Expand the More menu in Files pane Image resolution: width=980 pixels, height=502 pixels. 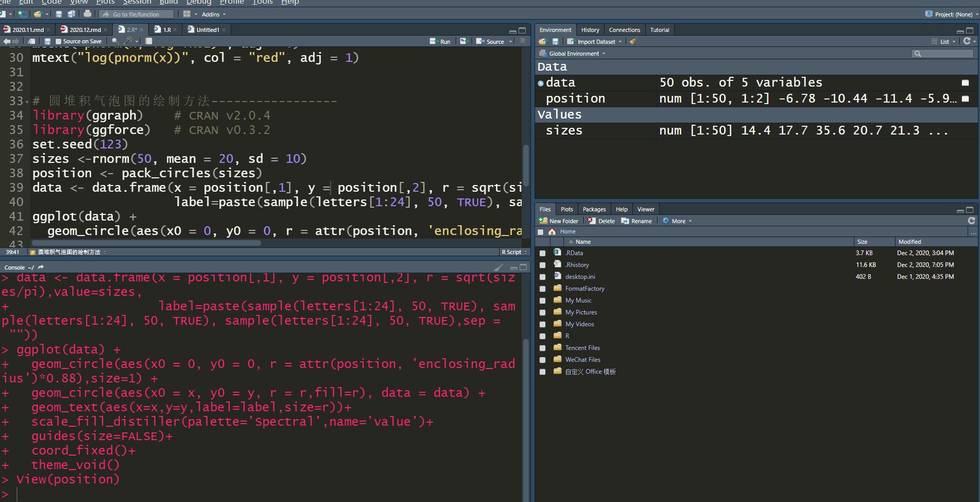pos(678,221)
